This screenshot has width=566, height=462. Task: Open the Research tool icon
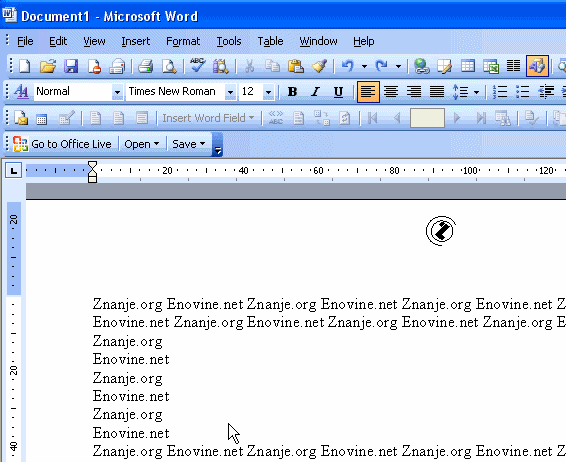click(221, 66)
